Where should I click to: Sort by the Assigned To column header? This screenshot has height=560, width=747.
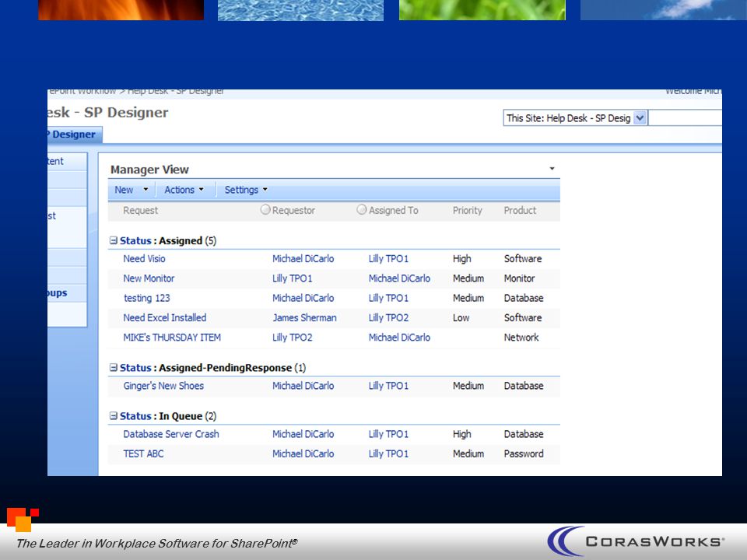[394, 211]
